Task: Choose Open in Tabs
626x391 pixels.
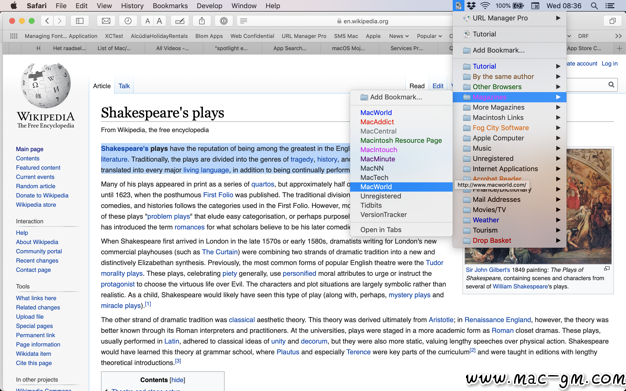Action: click(x=401, y=230)
